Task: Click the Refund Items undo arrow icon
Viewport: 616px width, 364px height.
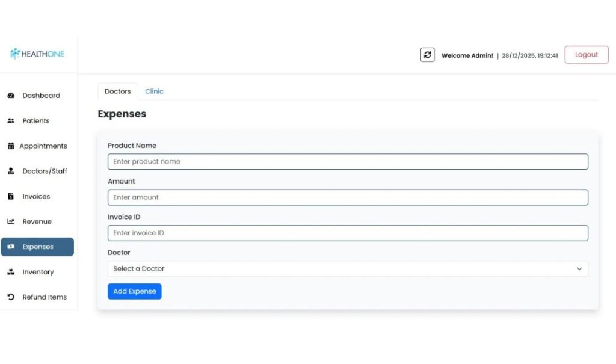Action: click(x=11, y=297)
